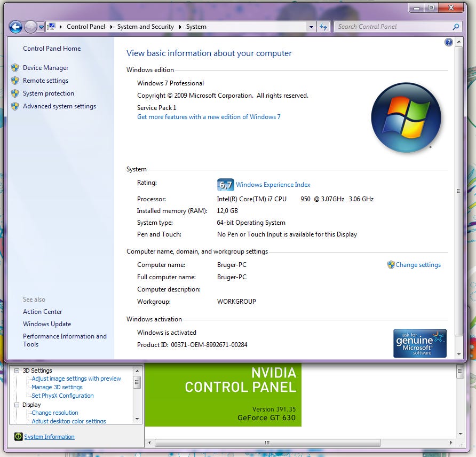Click the computer icon in address bar
The image size is (476, 457).
[52, 27]
